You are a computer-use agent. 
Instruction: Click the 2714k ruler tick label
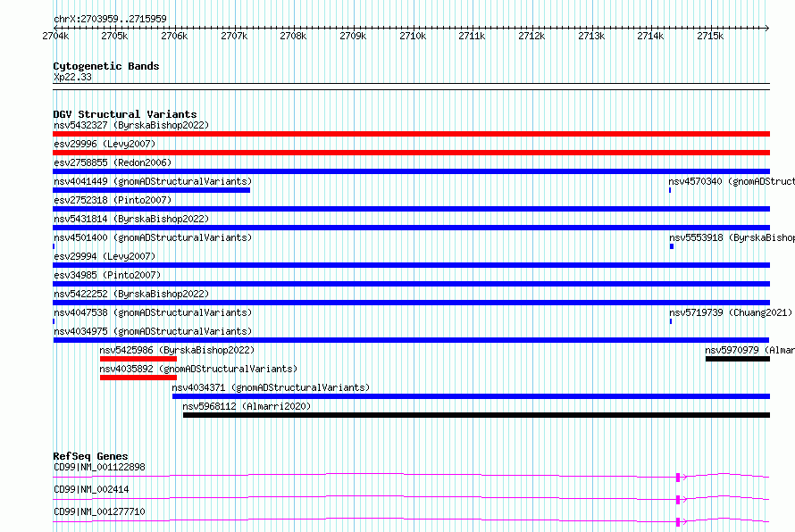[x=650, y=36]
